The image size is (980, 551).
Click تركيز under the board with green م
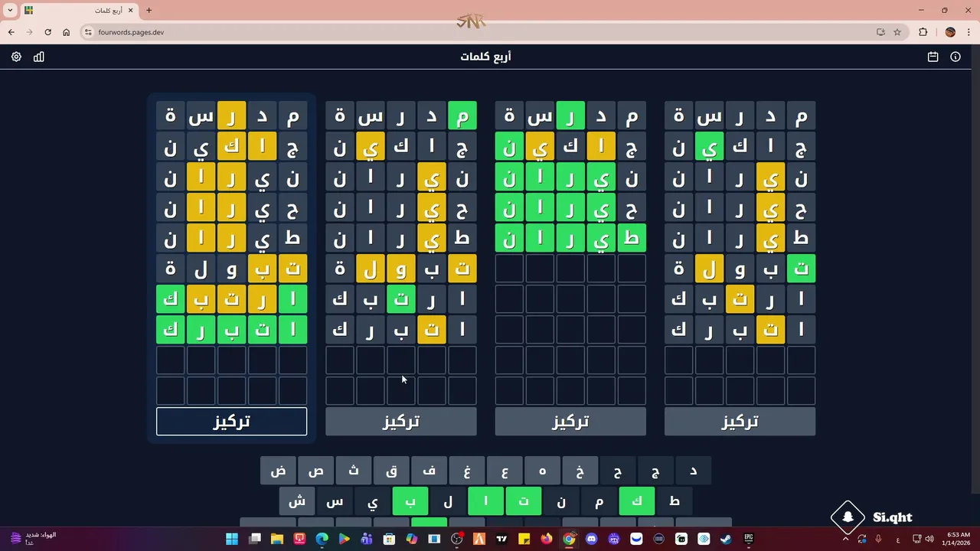point(401,421)
